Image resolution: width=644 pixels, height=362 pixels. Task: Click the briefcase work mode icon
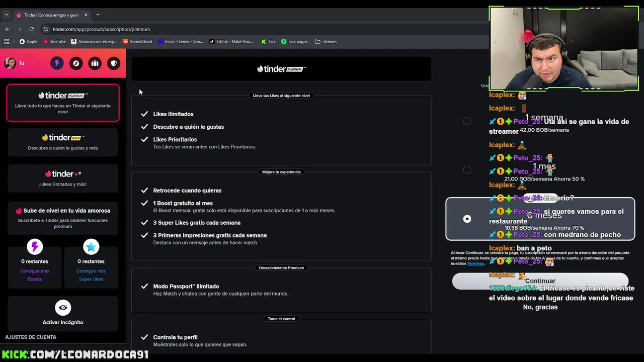(95, 63)
